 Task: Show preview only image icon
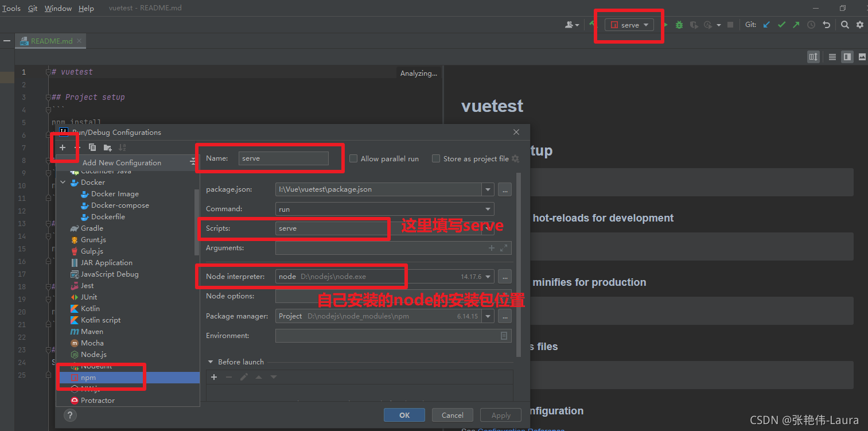click(862, 57)
